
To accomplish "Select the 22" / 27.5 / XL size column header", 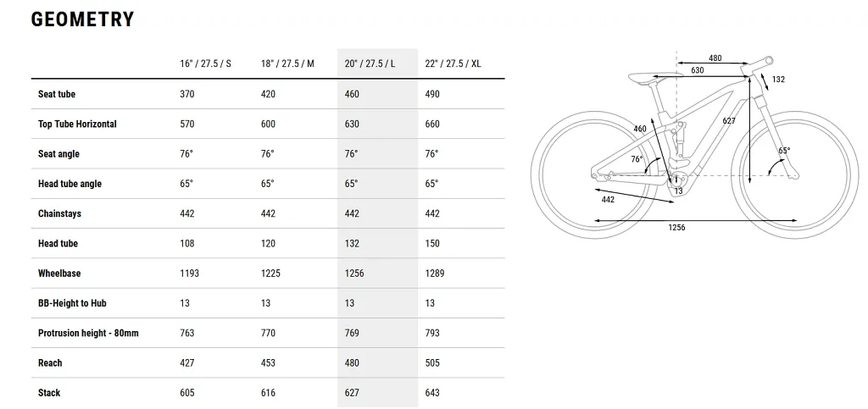I will click(453, 64).
